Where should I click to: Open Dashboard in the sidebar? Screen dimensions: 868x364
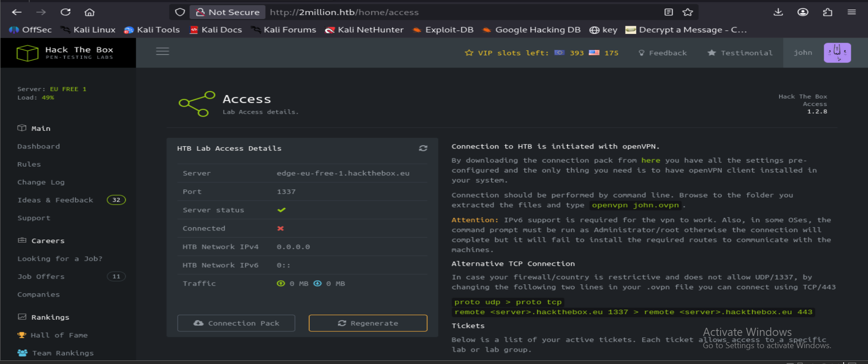[x=38, y=146]
